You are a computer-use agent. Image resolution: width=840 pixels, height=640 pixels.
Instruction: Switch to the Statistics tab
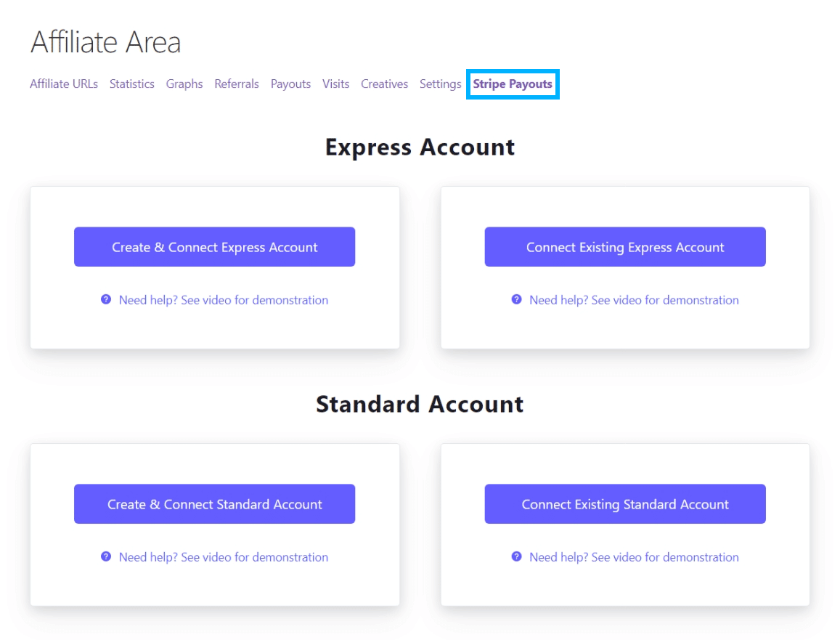(132, 84)
